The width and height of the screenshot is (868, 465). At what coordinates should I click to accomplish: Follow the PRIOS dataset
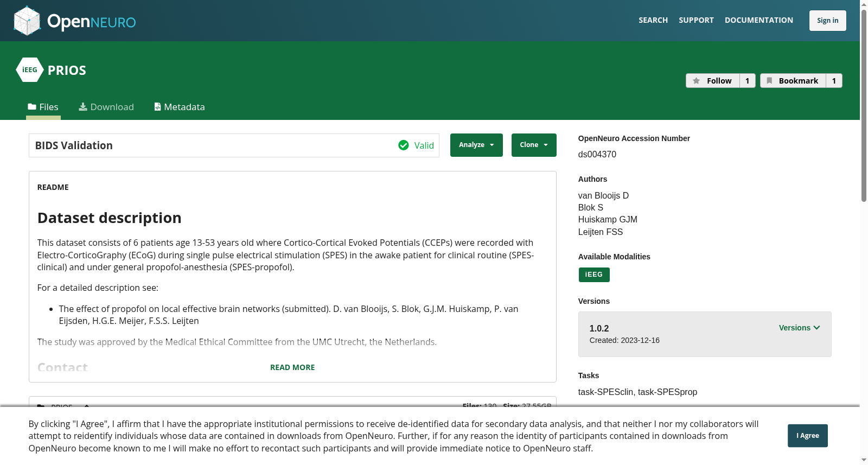pyautogui.click(x=713, y=81)
